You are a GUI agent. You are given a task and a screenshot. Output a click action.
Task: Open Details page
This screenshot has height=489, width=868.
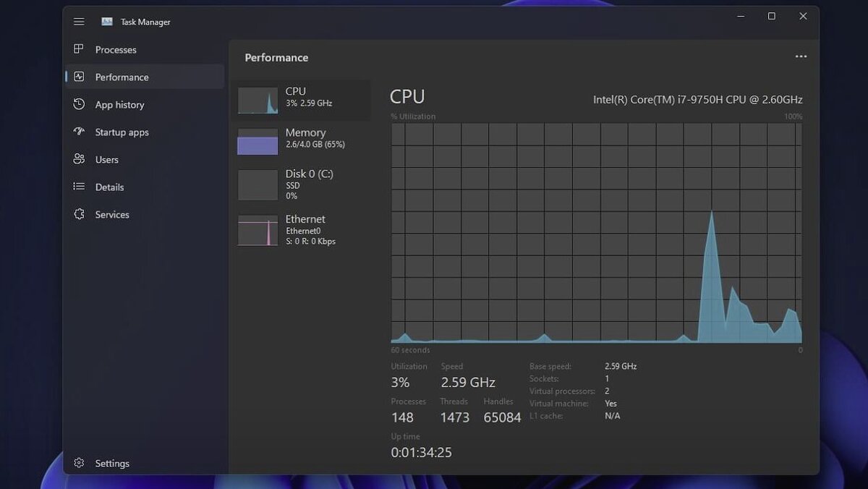click(145, 187)
